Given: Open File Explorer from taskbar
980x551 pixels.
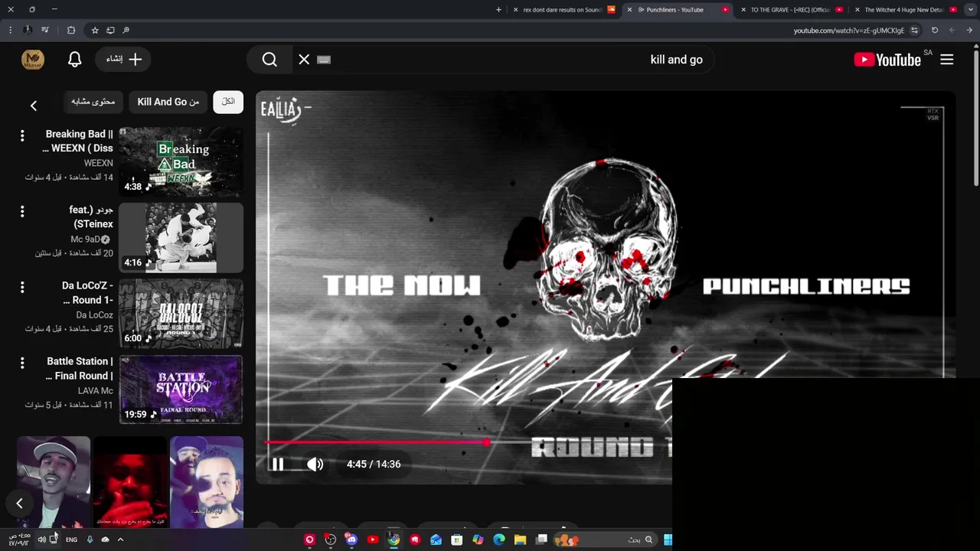Looking at the screenshot, I should point(520,540).
